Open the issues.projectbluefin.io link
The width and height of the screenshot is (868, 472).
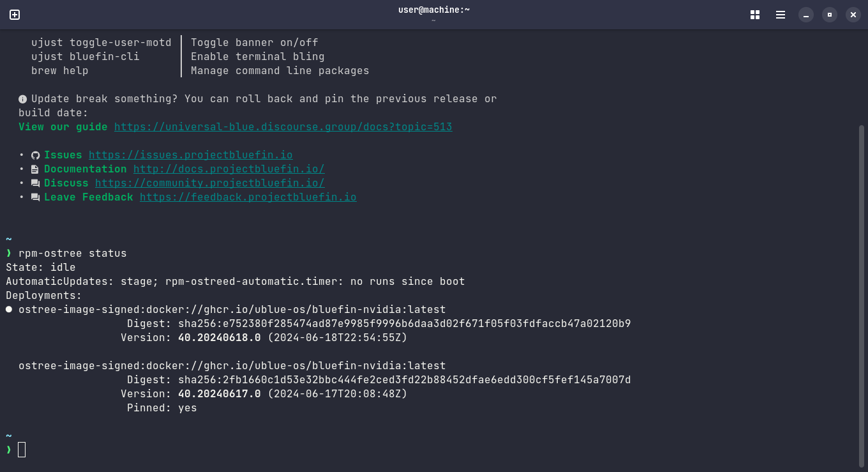point(190,155)
